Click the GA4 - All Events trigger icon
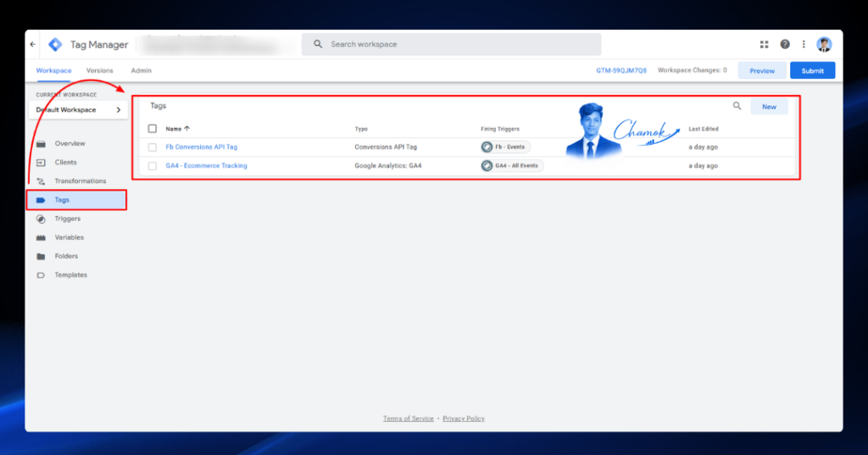The width and height of the screenshot is (868, 455). 487,165
